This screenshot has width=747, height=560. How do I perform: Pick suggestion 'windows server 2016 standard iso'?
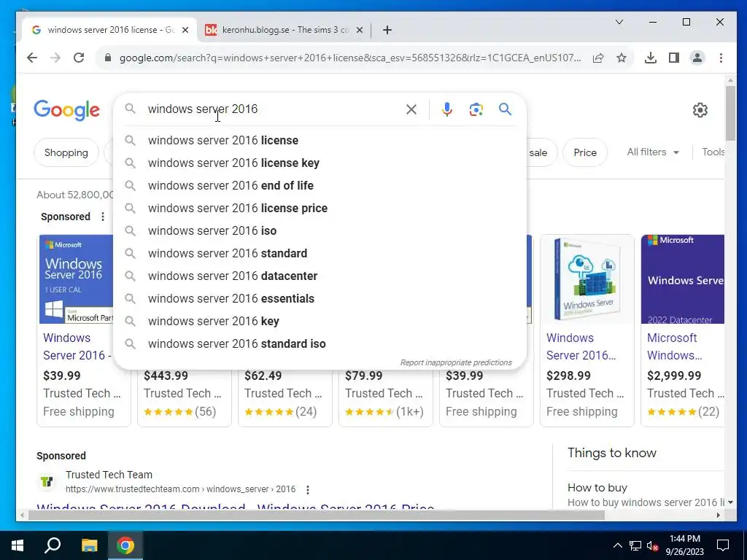click(320, 344)
